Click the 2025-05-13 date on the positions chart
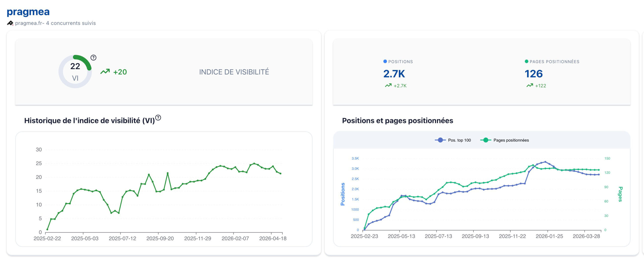644x264 pixels. click(x=401, y=236)
